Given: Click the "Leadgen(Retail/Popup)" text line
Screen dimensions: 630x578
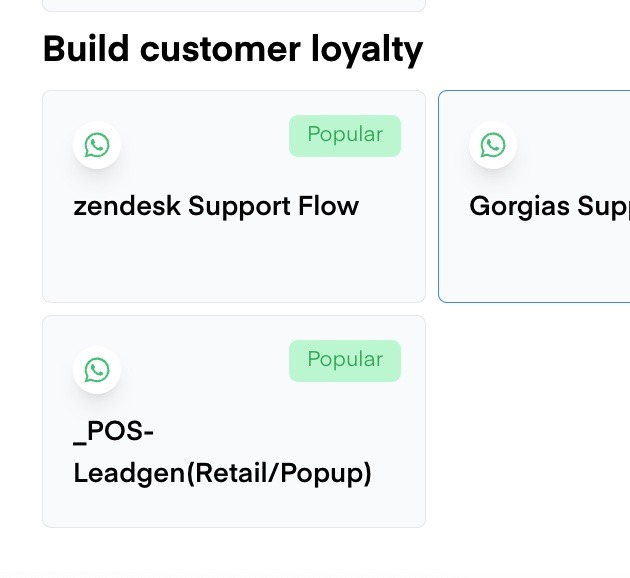Looking at the screenshot, I should coord(222,472).
